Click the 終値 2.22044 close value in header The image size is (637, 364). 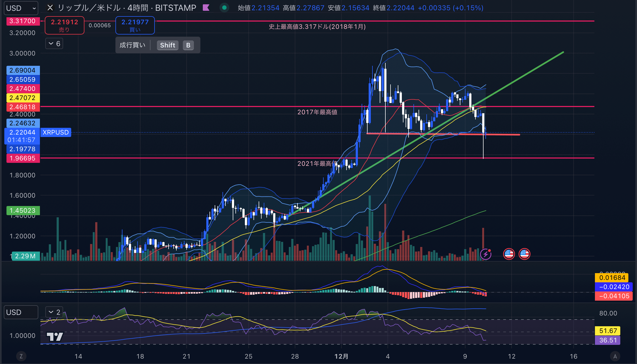click(393, 8)
